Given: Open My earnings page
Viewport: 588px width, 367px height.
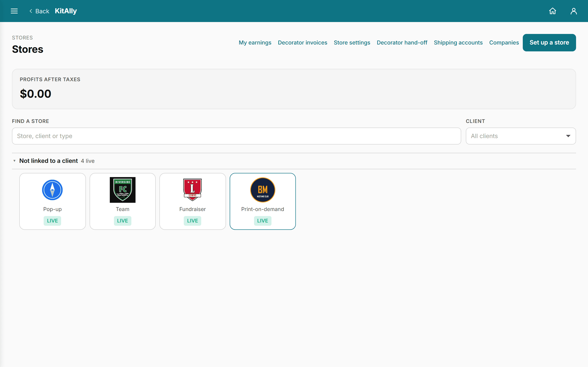Looking at the screenshot, I should click(x=255, y=43).
